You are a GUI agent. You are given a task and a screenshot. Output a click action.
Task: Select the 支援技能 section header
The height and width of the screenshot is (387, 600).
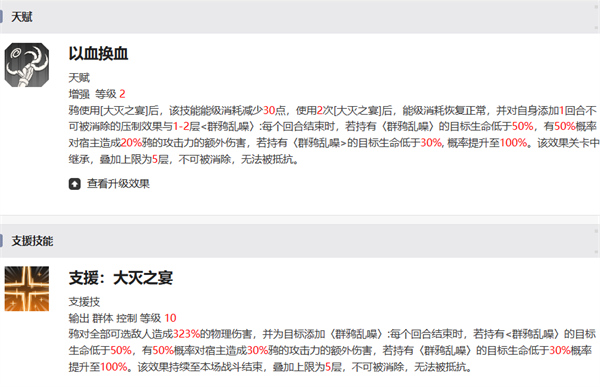(x=32, y=241)
